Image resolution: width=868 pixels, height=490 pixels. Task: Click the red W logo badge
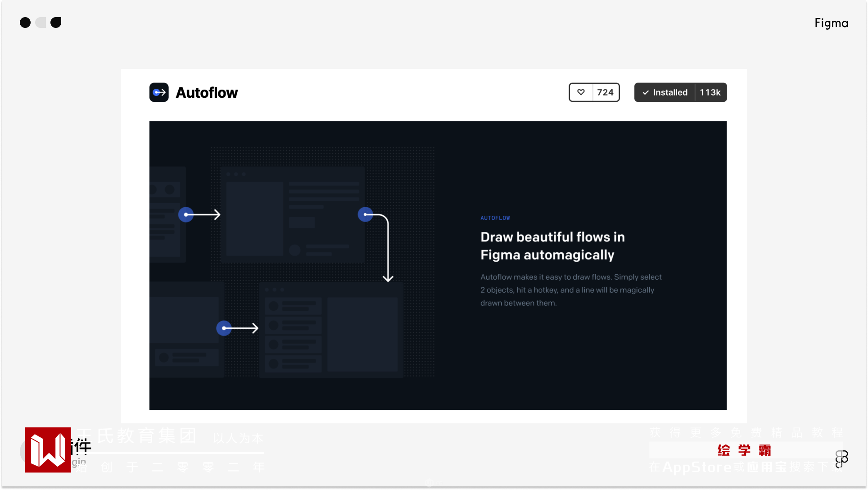coord(48,449)
